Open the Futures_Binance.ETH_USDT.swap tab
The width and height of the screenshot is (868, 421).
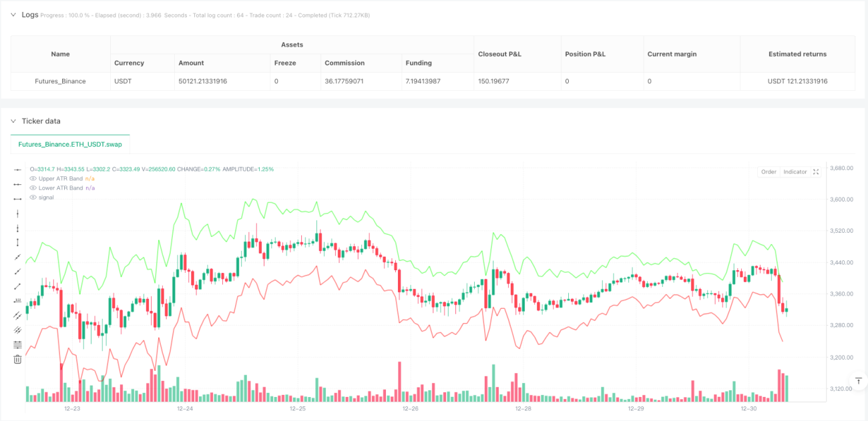point(70,143)
